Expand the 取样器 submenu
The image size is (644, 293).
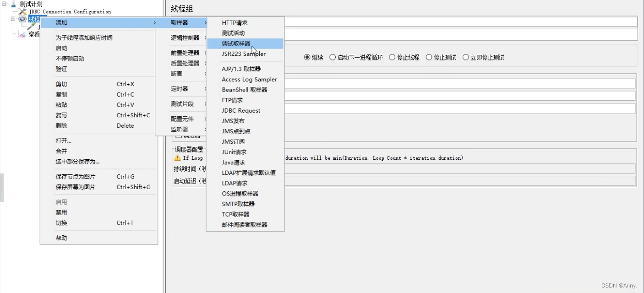pyautogui.click(x=181, y=22)
